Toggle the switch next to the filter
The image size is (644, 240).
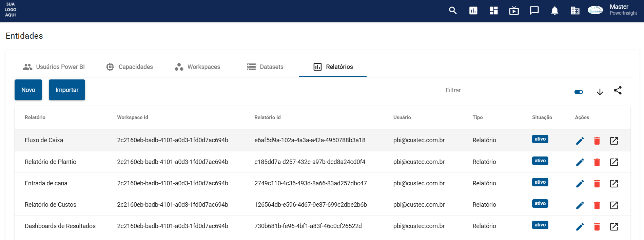579,92
